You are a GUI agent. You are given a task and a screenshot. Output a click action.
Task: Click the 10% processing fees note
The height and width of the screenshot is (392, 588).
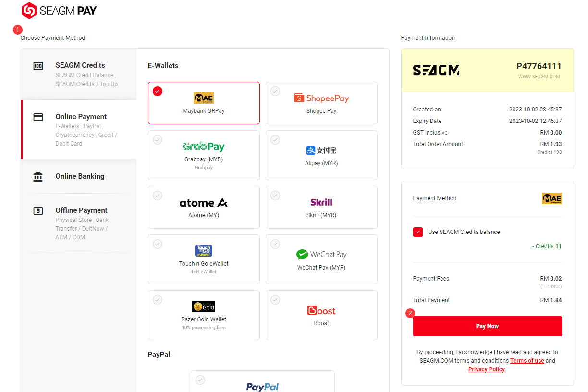pos(204,328)
